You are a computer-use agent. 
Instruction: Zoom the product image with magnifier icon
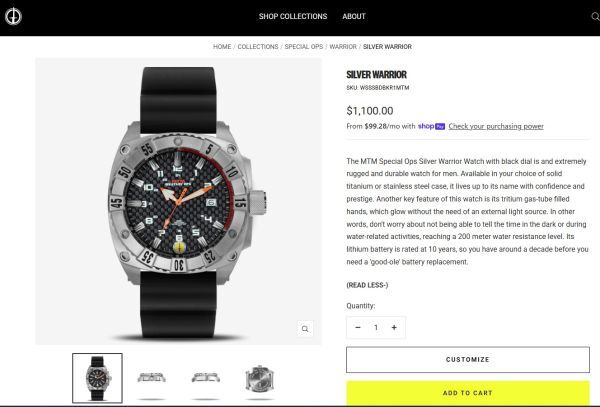pos(305,329)
